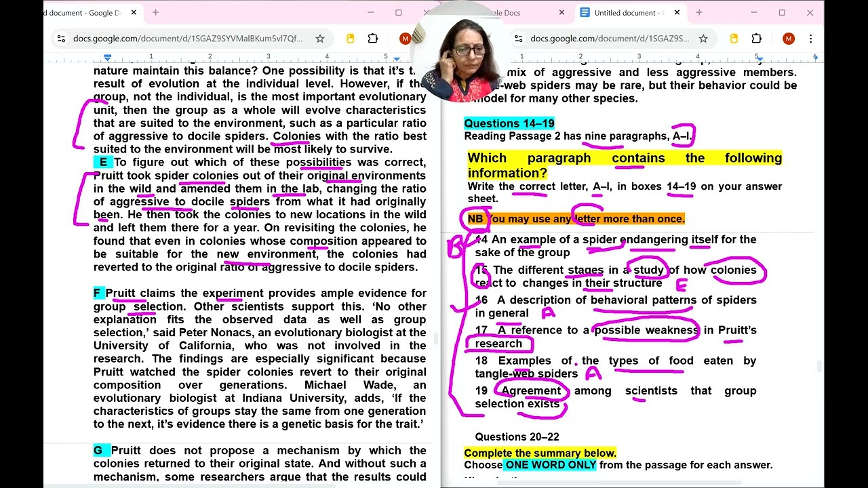Click question 14 about spider endangering itself

(x=616, y=246)
